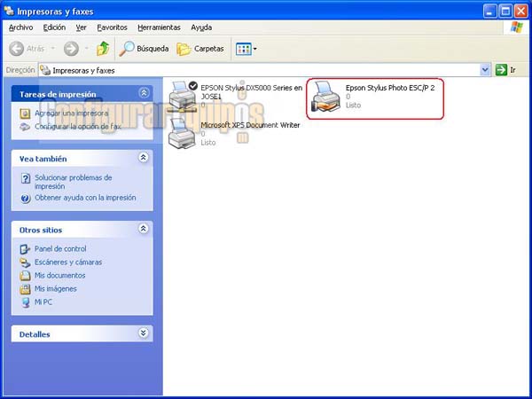Viewport: 532px width, 399px height.
Task: Open the Archivo menu
Action: click(x=20, y=27)
